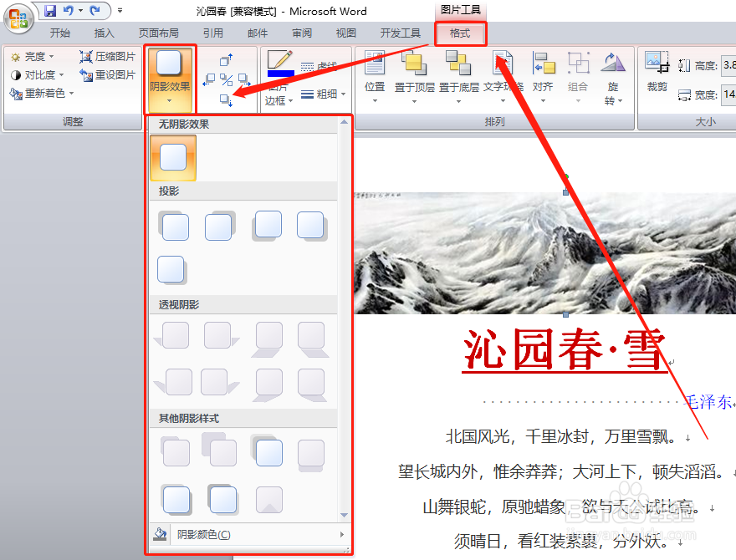Select the 压缩图片 (Compress Pictures) icon
This screenshot has width=736, height=560.
coord(87,56)
